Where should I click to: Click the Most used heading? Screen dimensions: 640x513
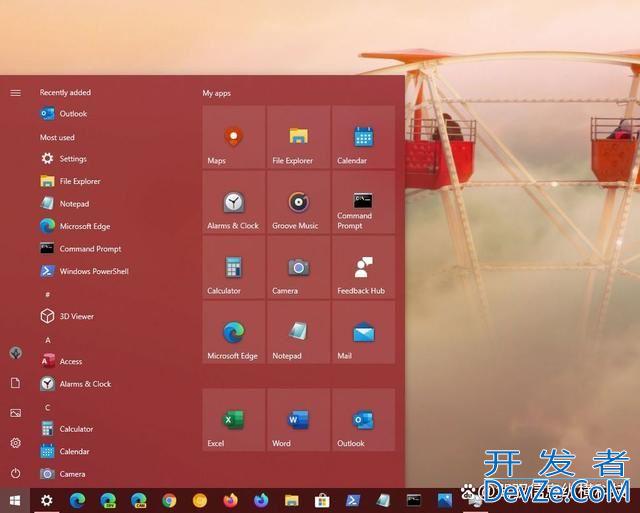pos(57,137)
